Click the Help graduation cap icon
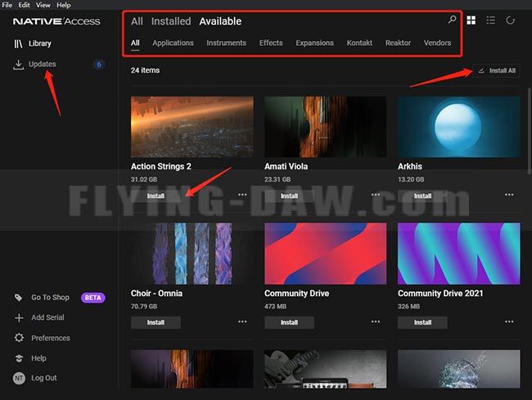The width and height of the screenshot is (532, 400). coord(19,358)
